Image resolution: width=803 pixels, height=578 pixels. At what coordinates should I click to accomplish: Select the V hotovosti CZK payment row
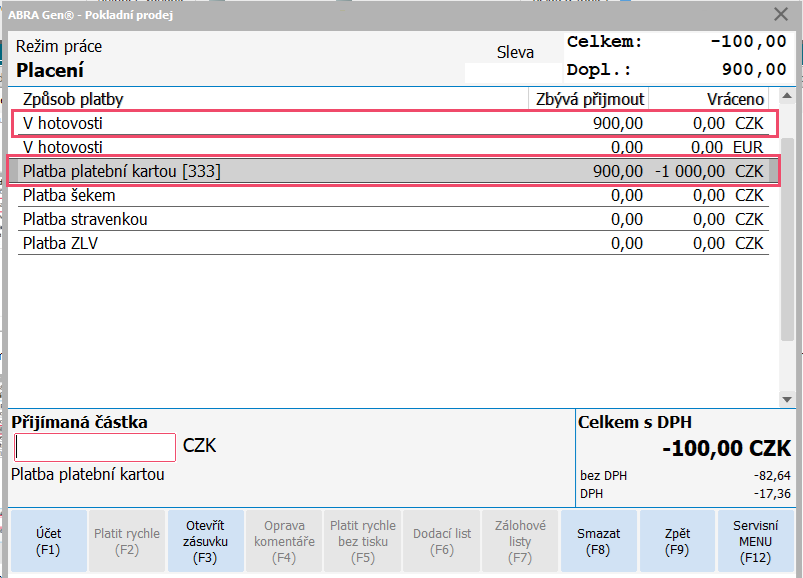pyautogui.click(x=393, y=123)
